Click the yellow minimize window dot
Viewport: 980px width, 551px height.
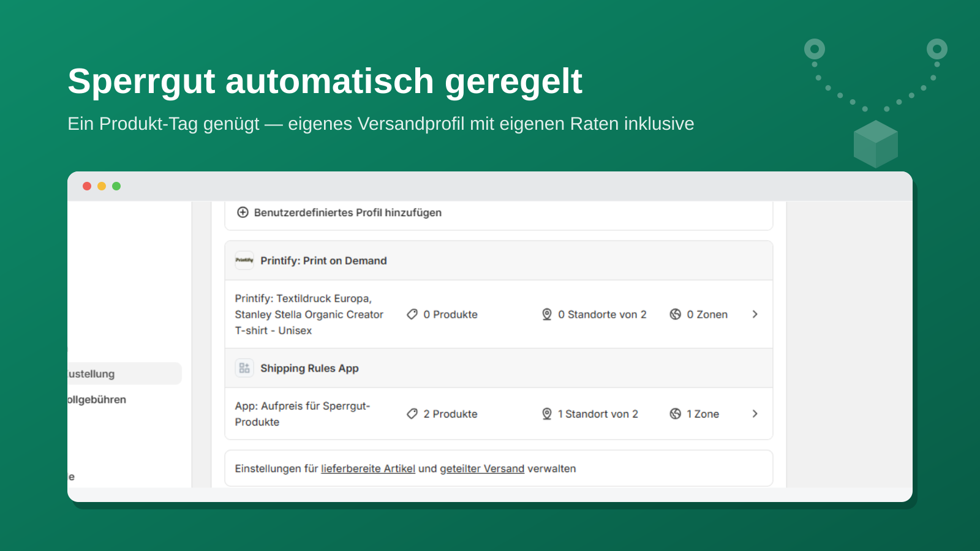point(102,186)
